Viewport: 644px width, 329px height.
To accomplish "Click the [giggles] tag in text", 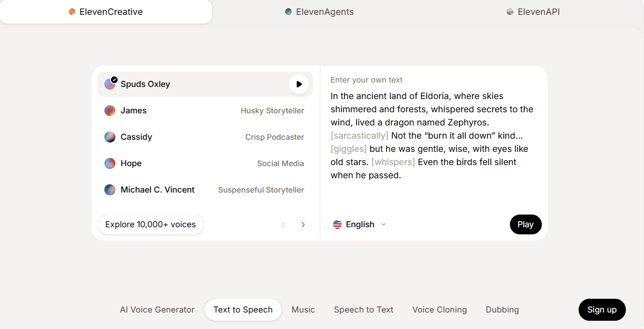I will (x=349, y=149).
